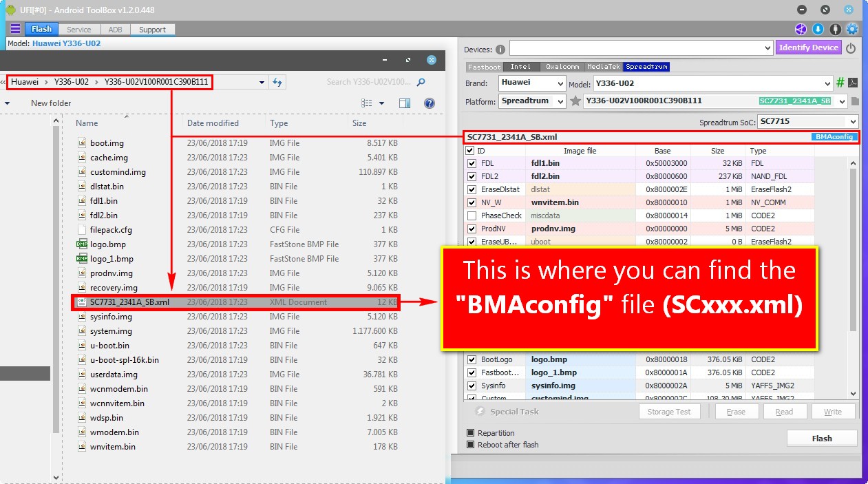Viewport: 868px width, 484px height.
Task: Click the change view list icon in file dialog
Action: (x=367, y=103)
